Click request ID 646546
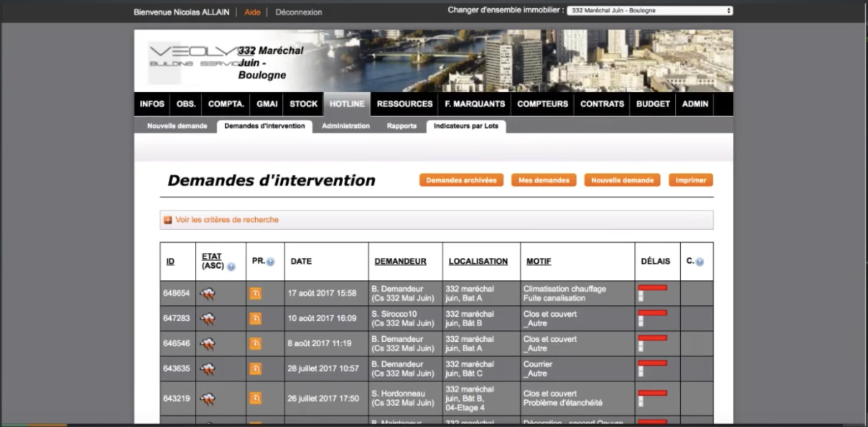868x427 pixels. tap(177, 343)
